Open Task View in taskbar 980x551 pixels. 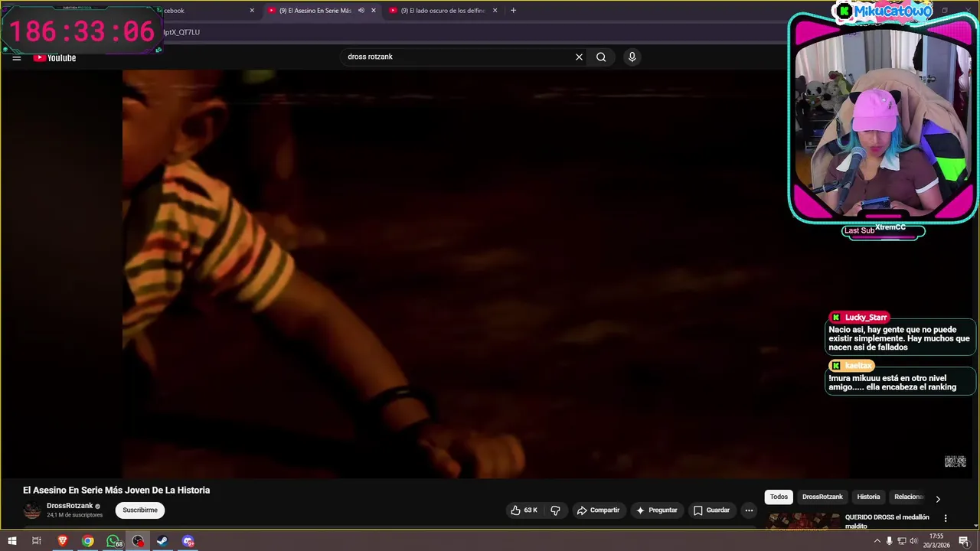pos(36,541)
